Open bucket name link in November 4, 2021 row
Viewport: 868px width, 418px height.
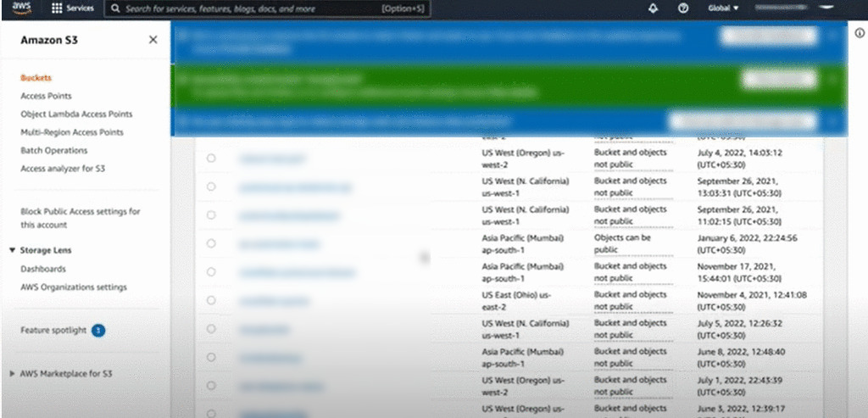[274, 301]
